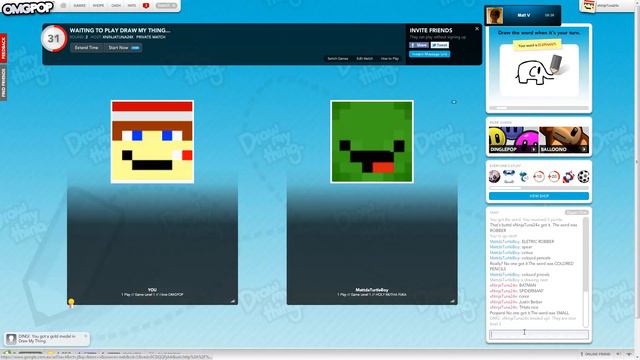Click the VIEW SHOP button
Viewport: 640px width, 360px height.
coord(539,196)
